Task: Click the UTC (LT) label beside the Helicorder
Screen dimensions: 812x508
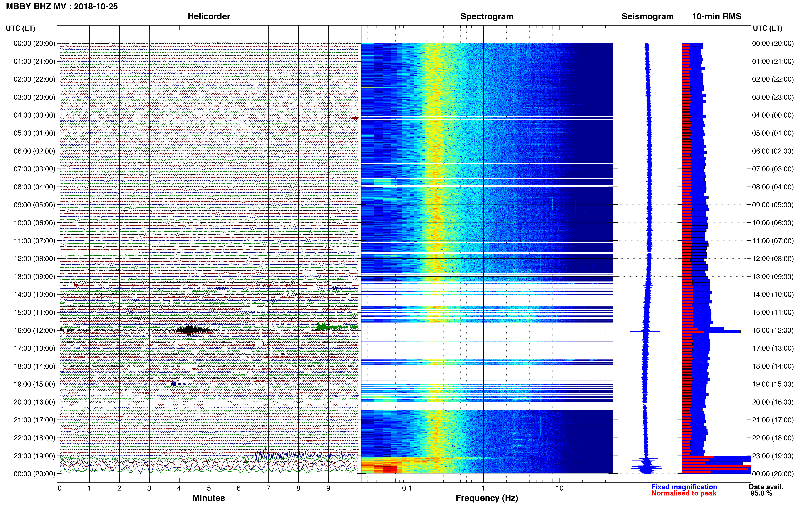Action: [21, 28]
